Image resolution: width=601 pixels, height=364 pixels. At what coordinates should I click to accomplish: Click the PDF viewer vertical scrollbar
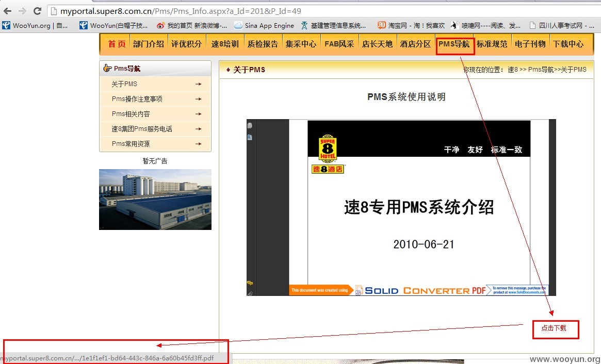(553, 207)
